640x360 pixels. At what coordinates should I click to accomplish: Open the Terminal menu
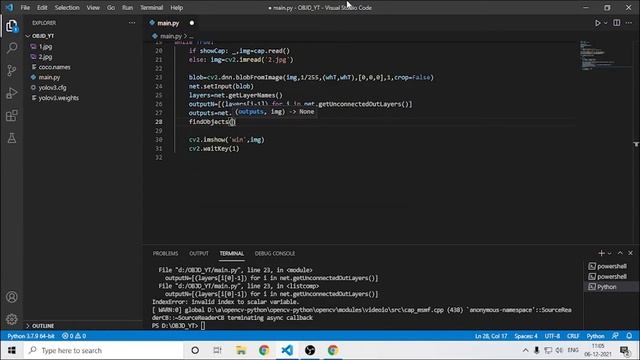pyautogui.click(x=151, y=8)
